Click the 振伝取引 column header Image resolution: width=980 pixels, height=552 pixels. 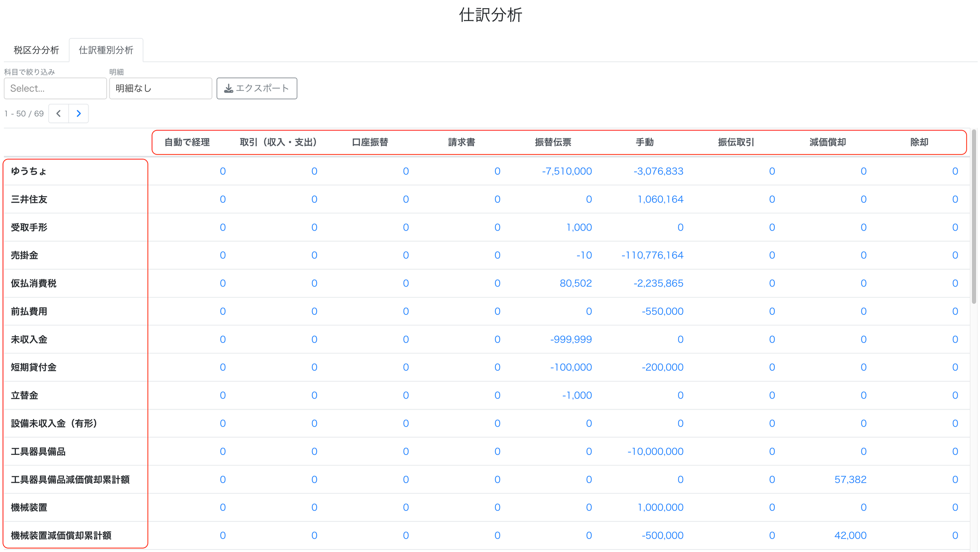coord(736,143)
